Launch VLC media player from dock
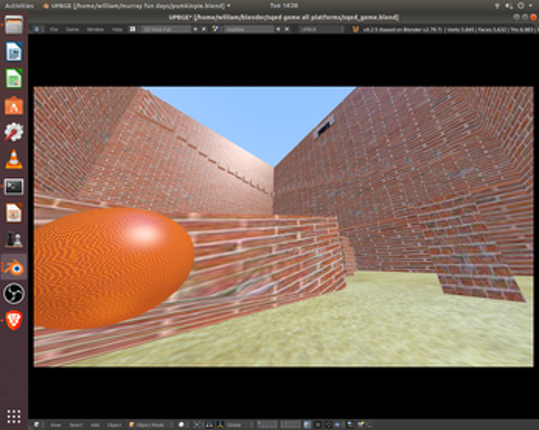Viewport: 539px width, 430px height. click(x=14, y=159)
